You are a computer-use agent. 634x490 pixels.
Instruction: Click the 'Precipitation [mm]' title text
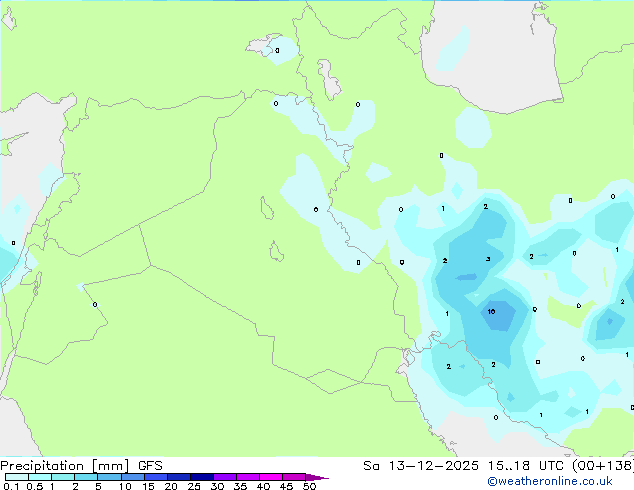pyautogui.click(x=65, y=466)
